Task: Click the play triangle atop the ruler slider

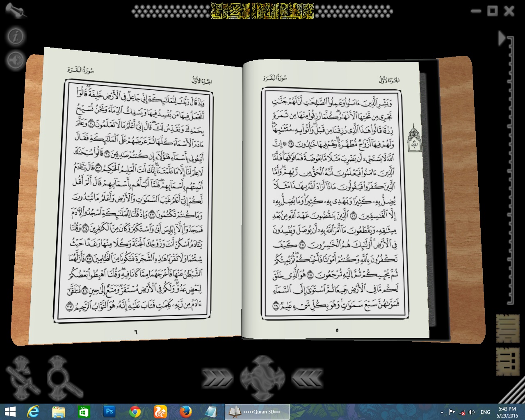Action: pyautogui.click(x=502, y=38)
